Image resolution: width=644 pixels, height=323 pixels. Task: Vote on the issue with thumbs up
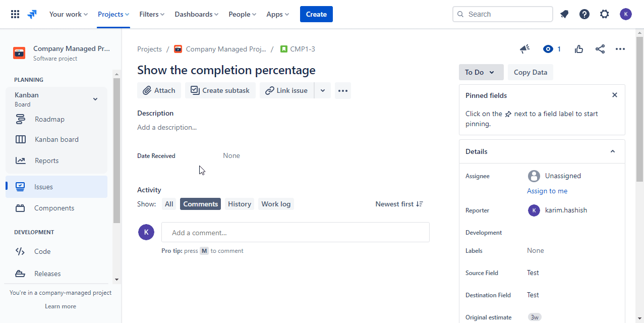[x=578, y=49]
